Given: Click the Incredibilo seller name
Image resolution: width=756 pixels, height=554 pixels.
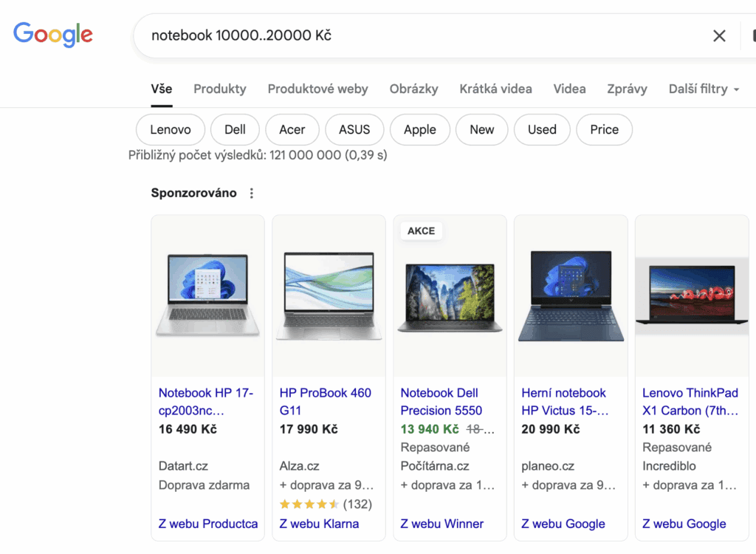Looking at the screenshot, I should [x=669, y=466].
